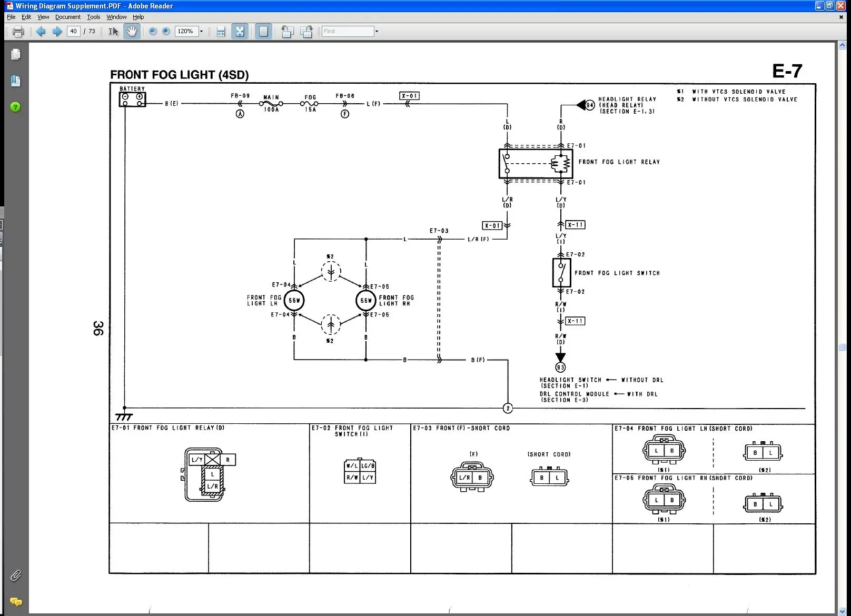Click the zoom percentage field showing 120%
This screenshot has width=851, height=616.
point(186,31)
